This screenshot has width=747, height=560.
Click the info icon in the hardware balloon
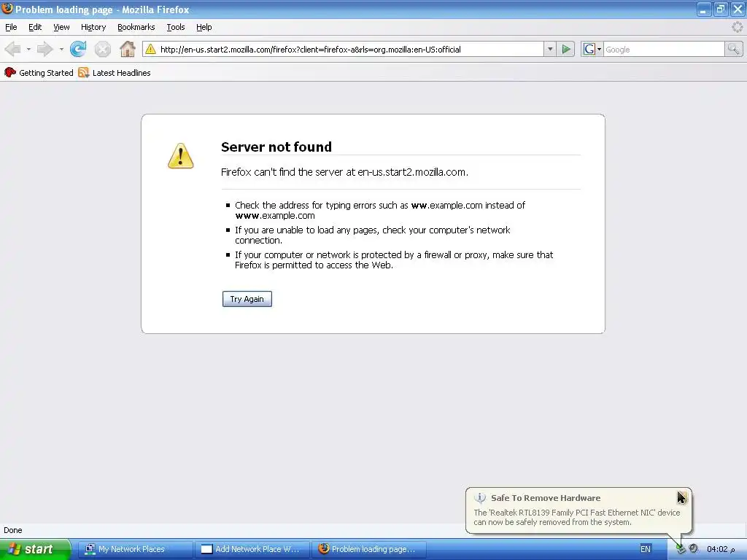tap(480, 498)
